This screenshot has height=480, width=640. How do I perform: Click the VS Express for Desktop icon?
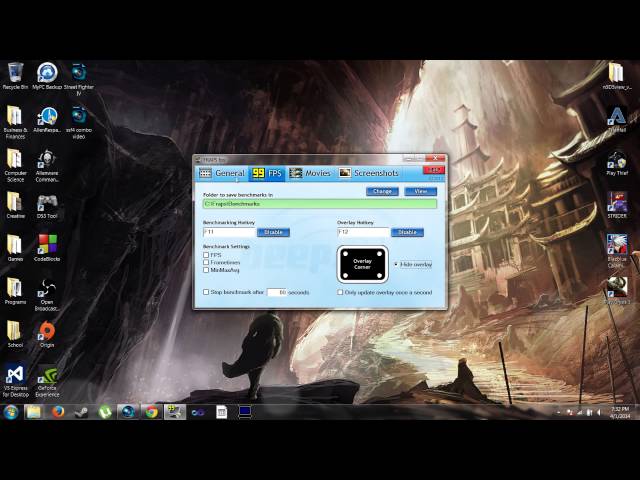pyautogui.click(x=16, y=380)
